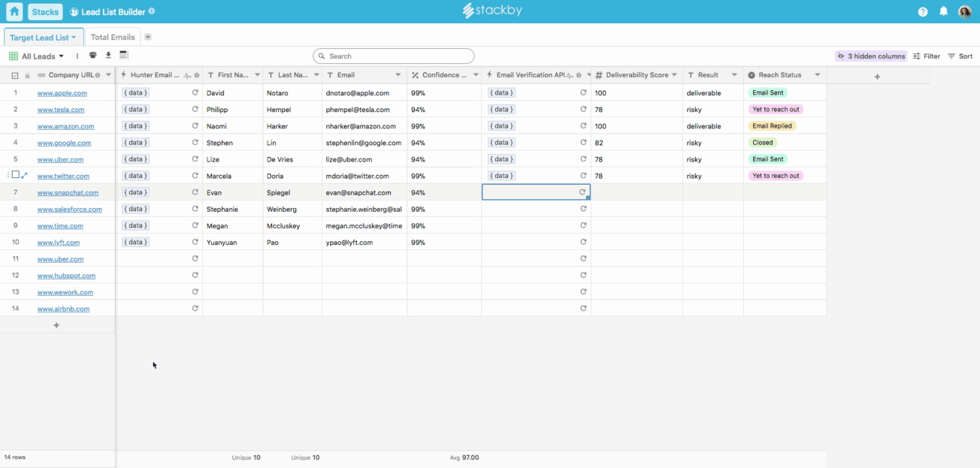Focus the Search input field
This screenshot has height=468, width=980.
(x=394, y=56)
